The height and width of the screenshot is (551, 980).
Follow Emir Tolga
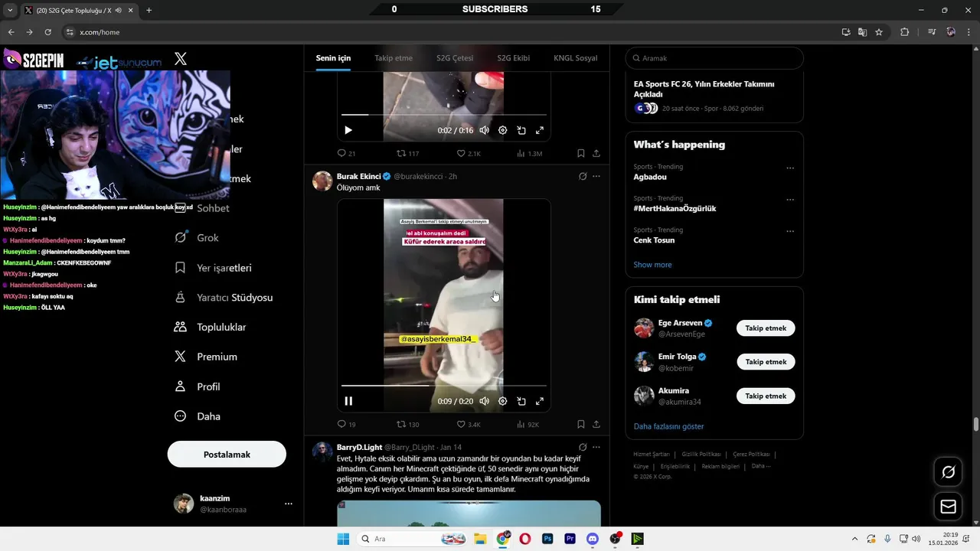[x=766, y=362]
